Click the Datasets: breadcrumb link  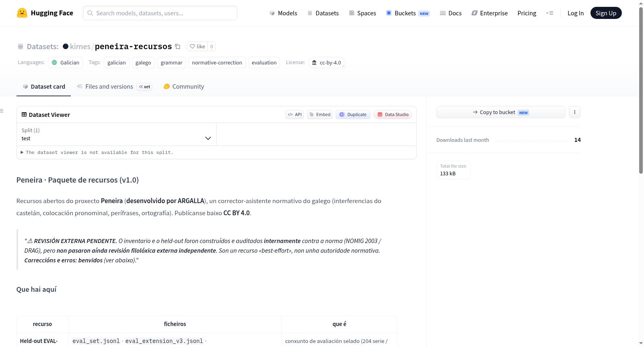tap(43, 46)
